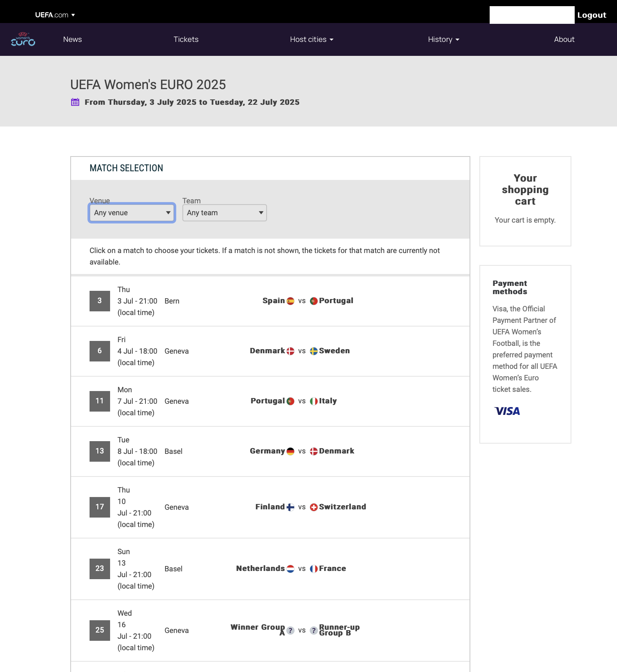
Task: Open the Venue dropdown
Action: pos(132,213)
